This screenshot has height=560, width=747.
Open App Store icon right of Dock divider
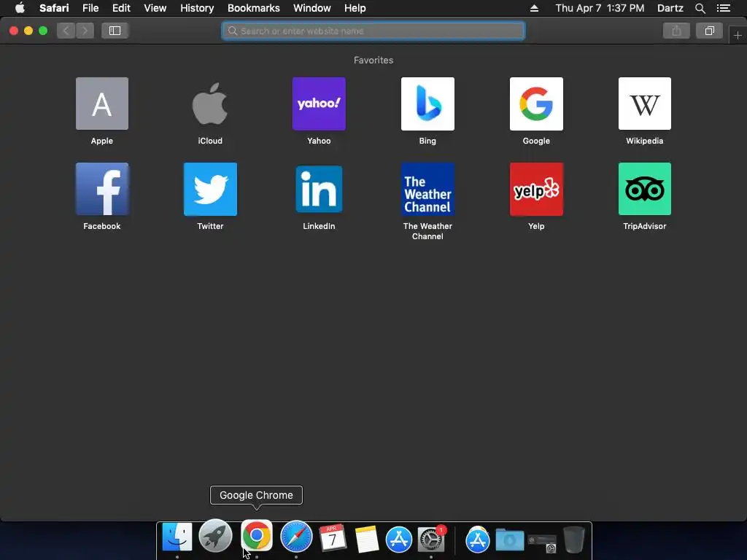click(x=477, y=540)
